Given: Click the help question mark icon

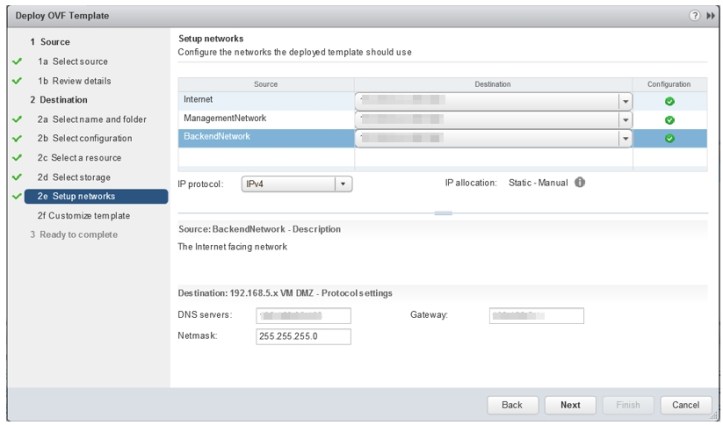Looking at the screenshot, I should pyautogui.click(x=694, y=17).
